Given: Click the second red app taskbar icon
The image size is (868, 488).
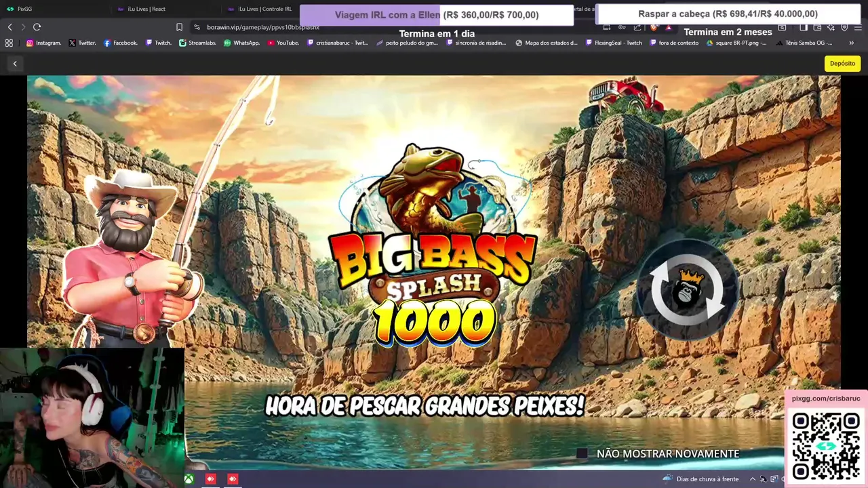Looking at the screenshot, I should tap(233, 479).
